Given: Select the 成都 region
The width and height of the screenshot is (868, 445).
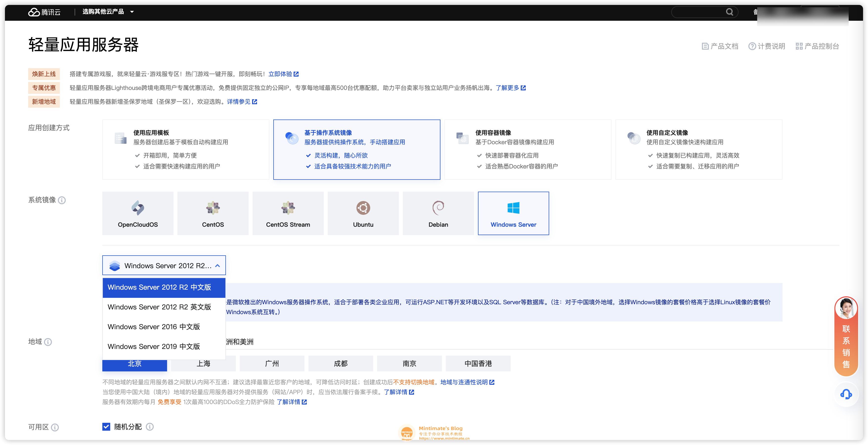Looking at the screenshot, I should click(341, 364).
